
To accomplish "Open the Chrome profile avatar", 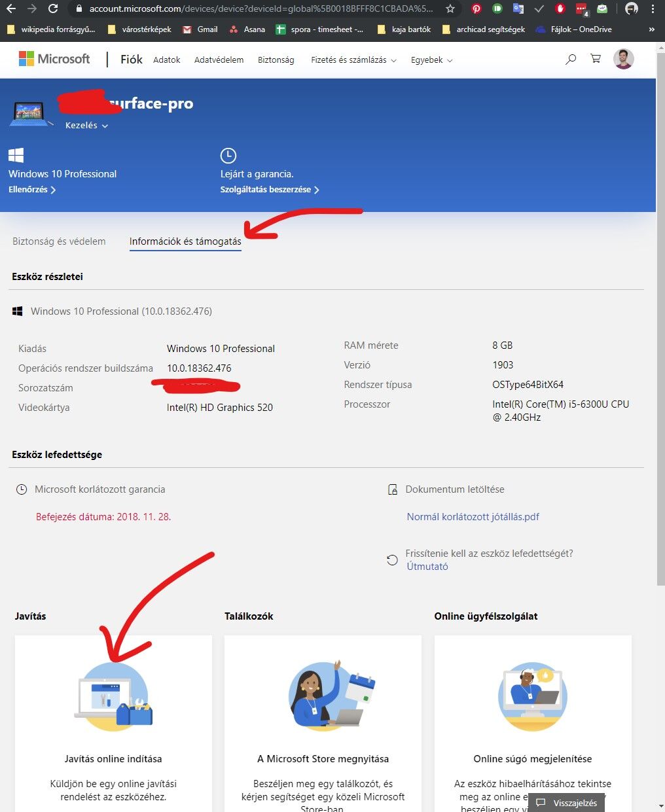I will point(631,9).
